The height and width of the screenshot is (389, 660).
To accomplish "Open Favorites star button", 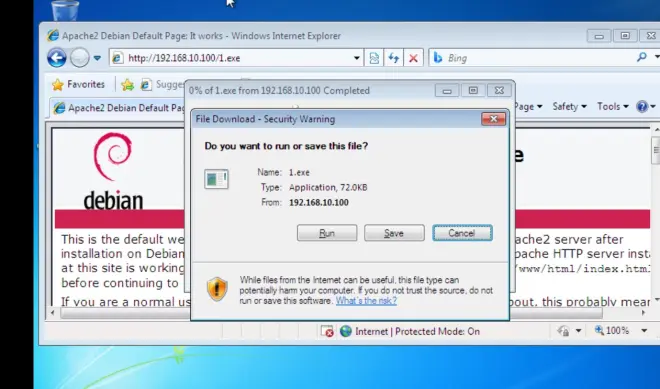I will 78,85.
